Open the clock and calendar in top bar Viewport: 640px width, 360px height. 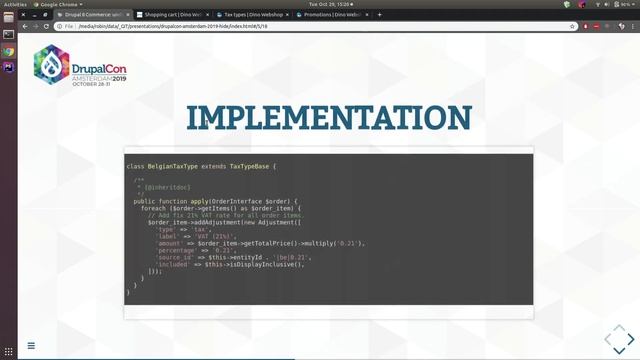[331, 4]
